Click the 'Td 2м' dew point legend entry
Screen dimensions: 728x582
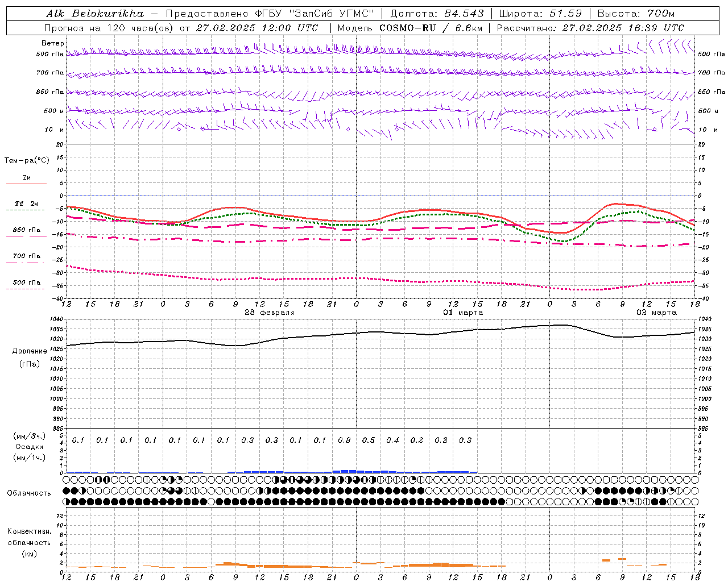pyautogui.click(x=26, y=203)
